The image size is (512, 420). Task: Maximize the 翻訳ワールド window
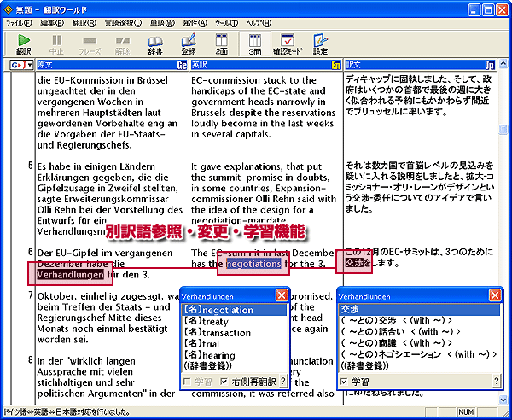tap(488, 10)
